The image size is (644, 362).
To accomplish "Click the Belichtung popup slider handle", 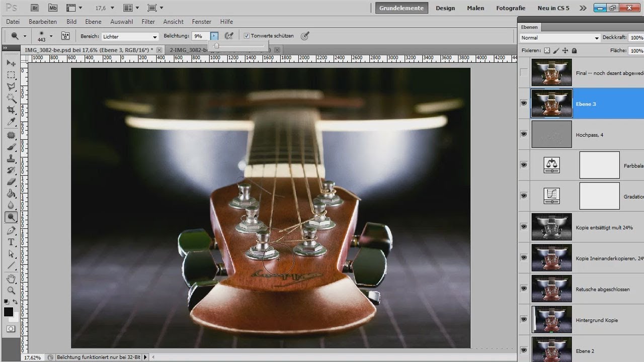I will [x=216, y=46].
